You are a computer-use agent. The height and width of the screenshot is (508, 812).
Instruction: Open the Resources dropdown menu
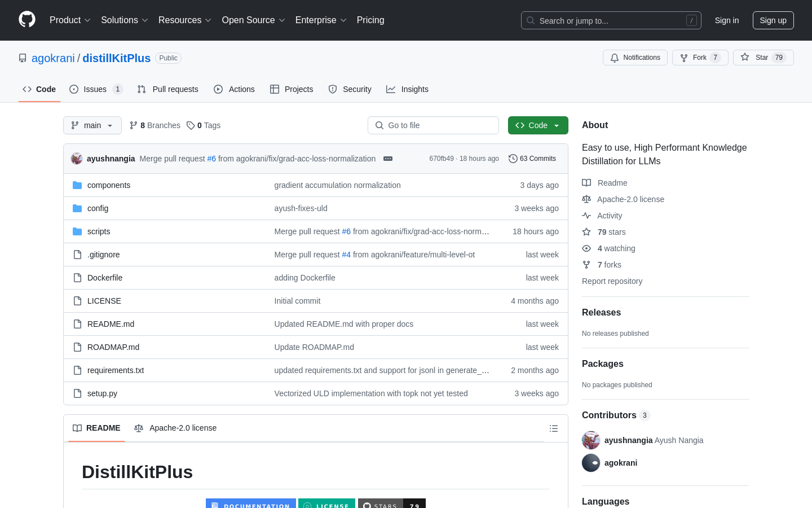tap(185, 20)
